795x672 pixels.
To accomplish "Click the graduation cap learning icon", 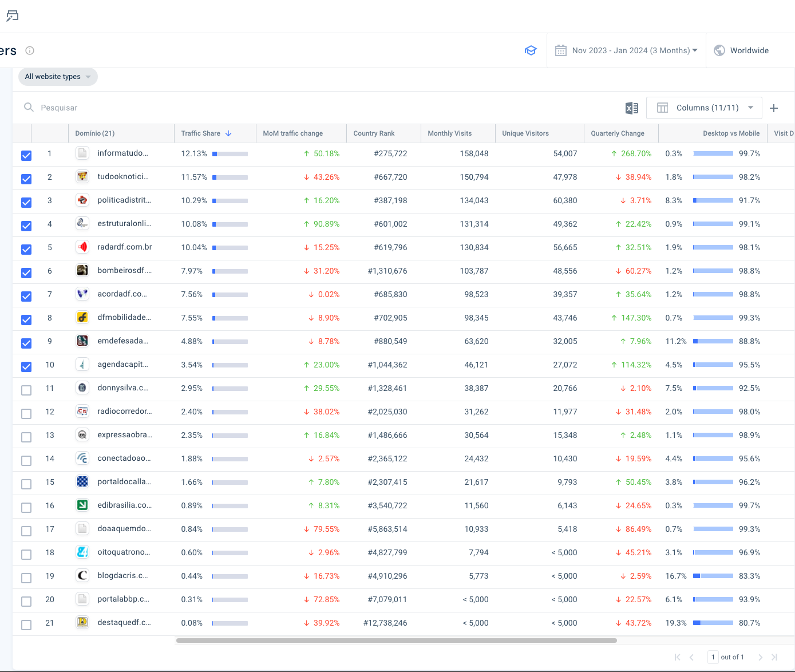I will pyautogui.click(x=531, y=50).
